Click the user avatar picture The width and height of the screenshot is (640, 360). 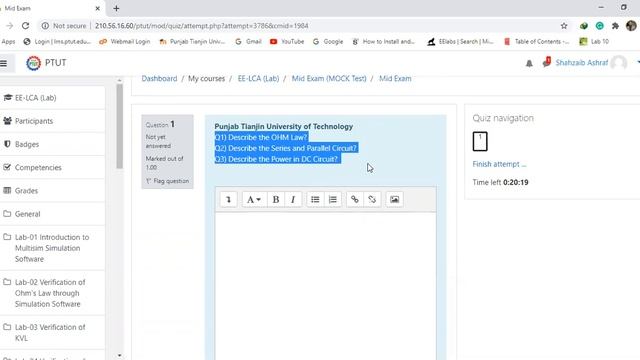(619, 63)
